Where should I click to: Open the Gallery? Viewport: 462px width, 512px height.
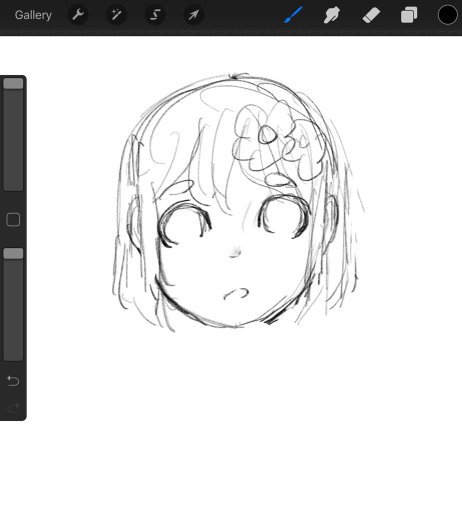(x=33, y=15)
